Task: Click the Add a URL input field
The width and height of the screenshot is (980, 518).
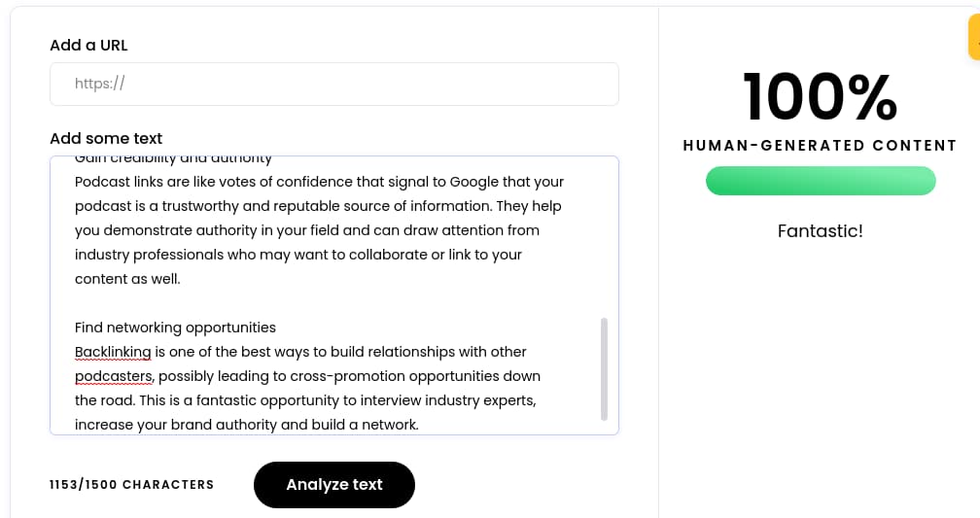Action: 333,84
